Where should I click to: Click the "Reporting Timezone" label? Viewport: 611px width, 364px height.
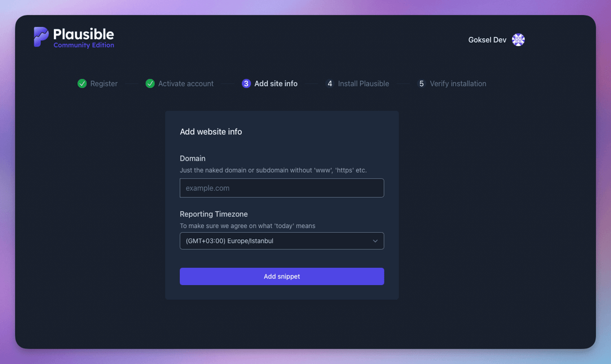(214, 214)
